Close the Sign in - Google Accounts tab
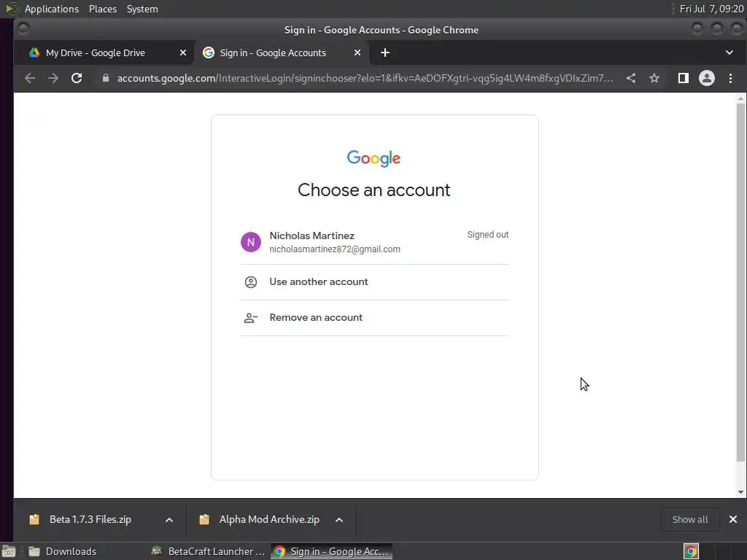 pyautogui.click(x=357, y=52)
